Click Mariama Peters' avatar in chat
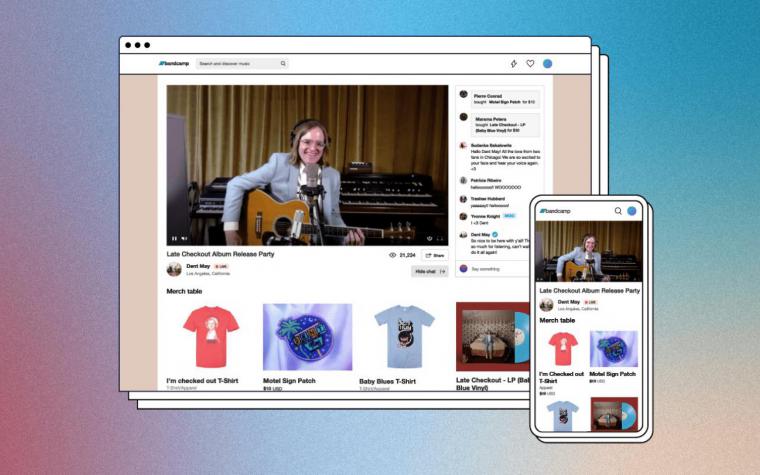 click(x=463, y=117)
